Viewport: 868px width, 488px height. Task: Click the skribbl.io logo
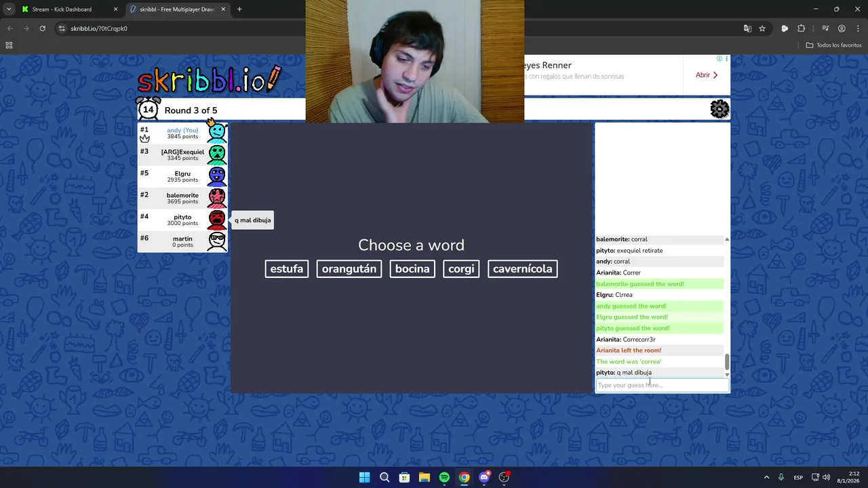(209, 79)
